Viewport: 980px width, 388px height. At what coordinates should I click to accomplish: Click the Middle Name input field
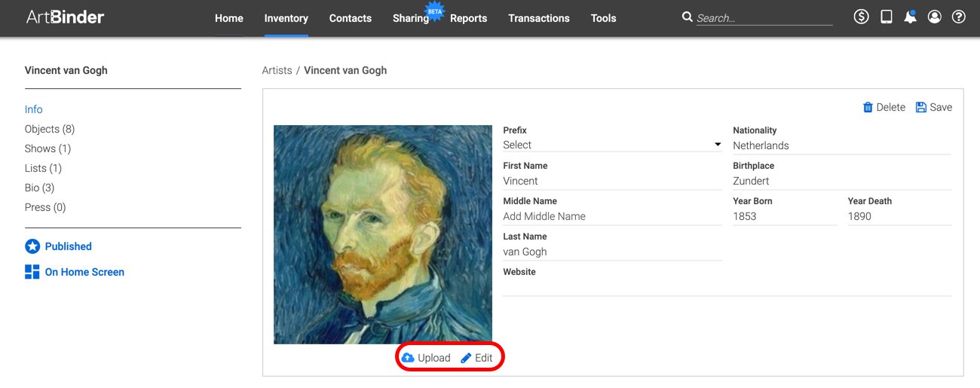coord(612,216)
